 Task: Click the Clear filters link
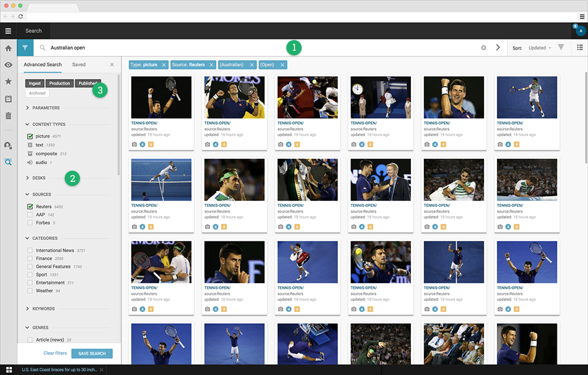coord(54,353)
